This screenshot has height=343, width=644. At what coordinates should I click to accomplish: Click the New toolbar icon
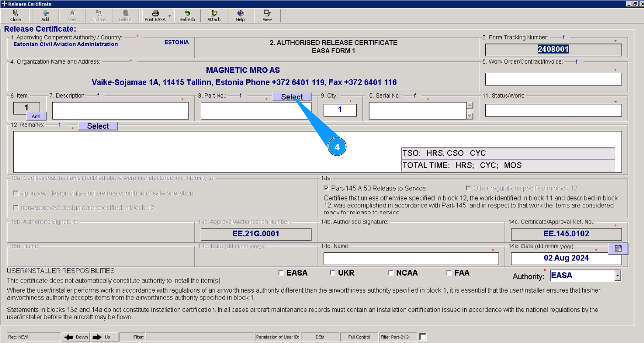pyautogui.click(x=72, y=16)
